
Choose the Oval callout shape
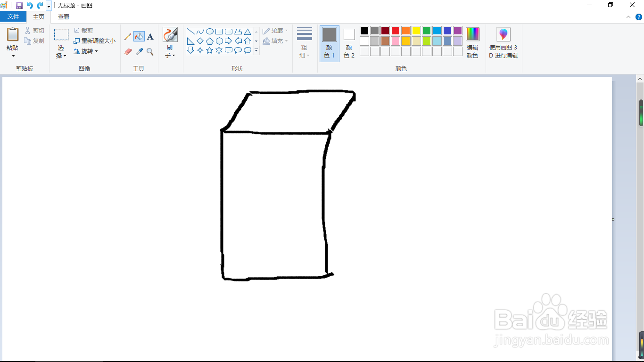point(238,50)
